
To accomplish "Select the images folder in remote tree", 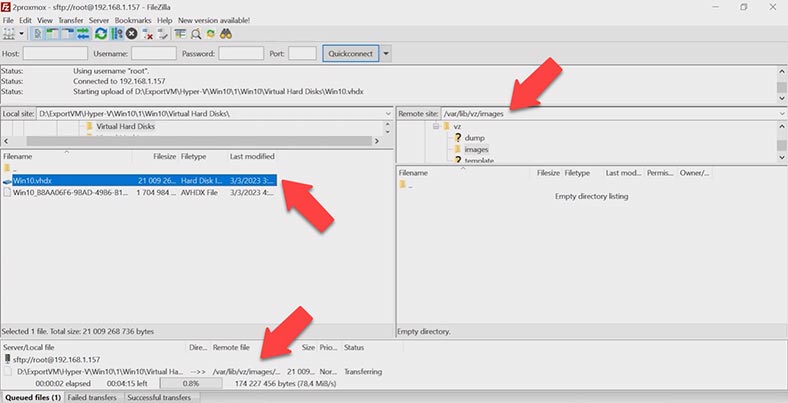I will click(476, 149).
